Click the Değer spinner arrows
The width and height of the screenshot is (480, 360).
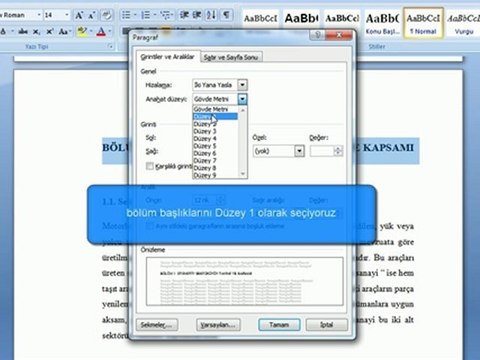point(338,151)
